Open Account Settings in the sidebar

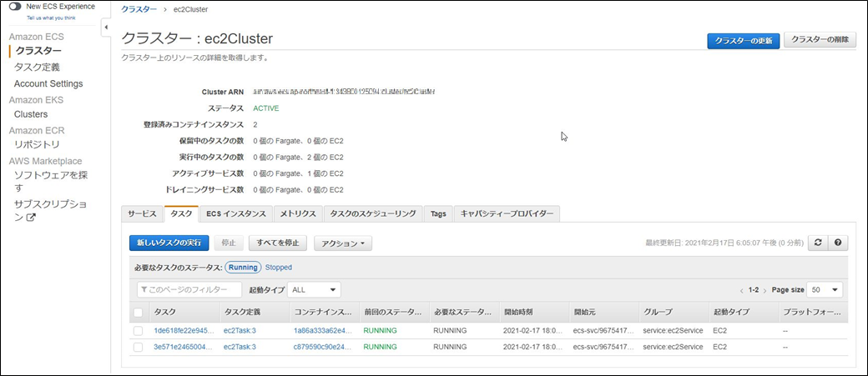pos(48,83)
